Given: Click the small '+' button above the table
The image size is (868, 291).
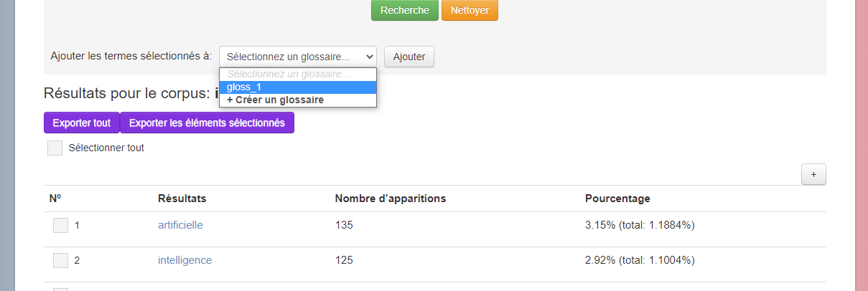Looking at the screenshot, I should (x=813, y=174).
